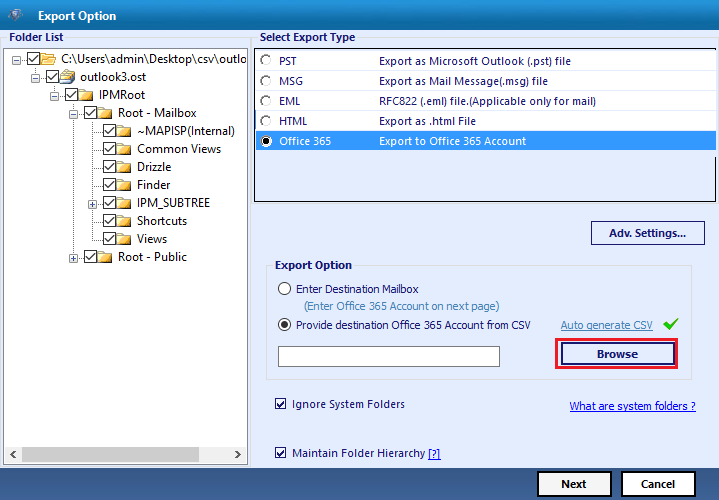
Task: Click the [?] help link for folder hierarchy
Action: [434, 454]
